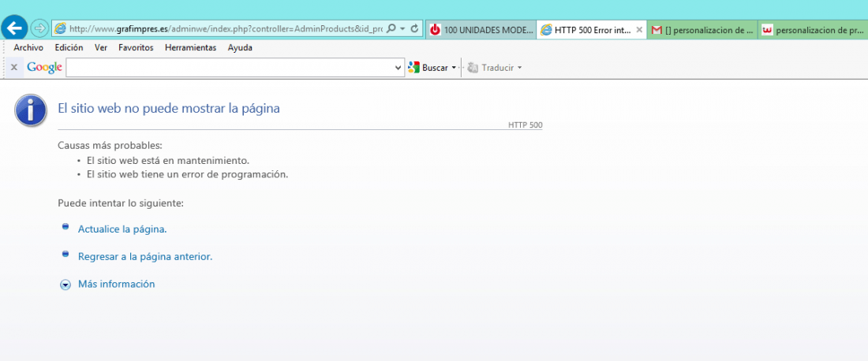Click the blue bullet beside Regresar link
Image resolution: width=868 pixels, height=361 pixels.
[65, 255]
